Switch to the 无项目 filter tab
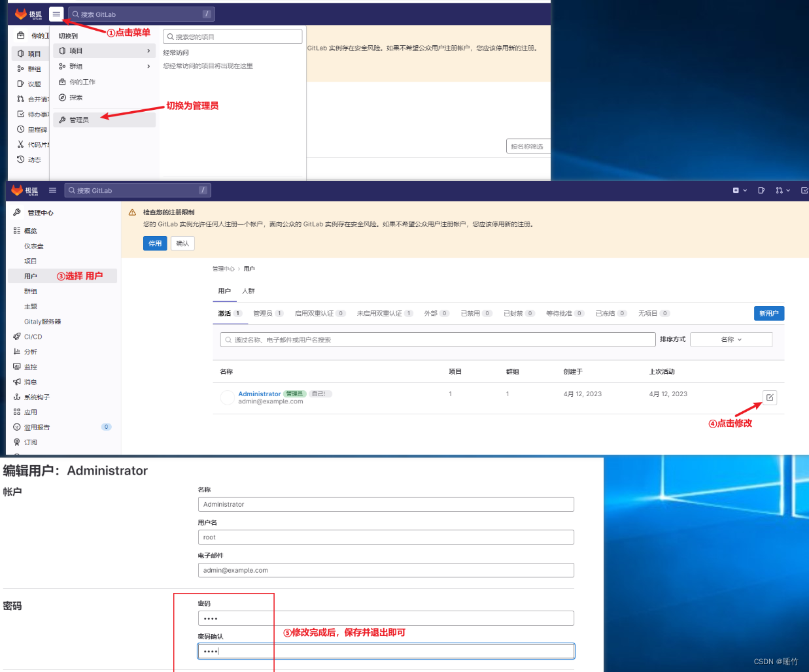Viewport: 809px width, 672px height. tap(654, 313)
